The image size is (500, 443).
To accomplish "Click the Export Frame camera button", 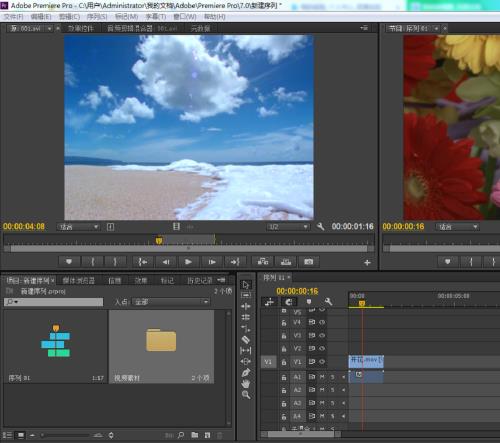I will [x=308, y=262].
